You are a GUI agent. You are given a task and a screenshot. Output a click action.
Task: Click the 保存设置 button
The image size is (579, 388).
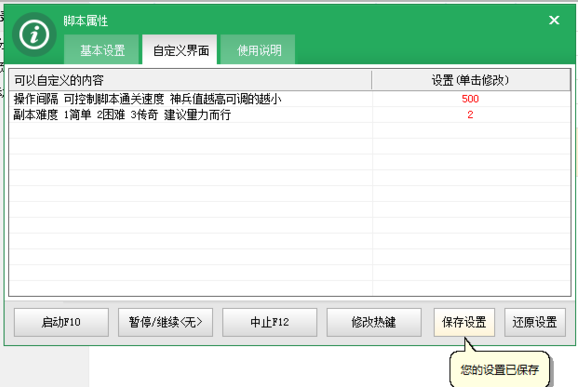(464, 322)
